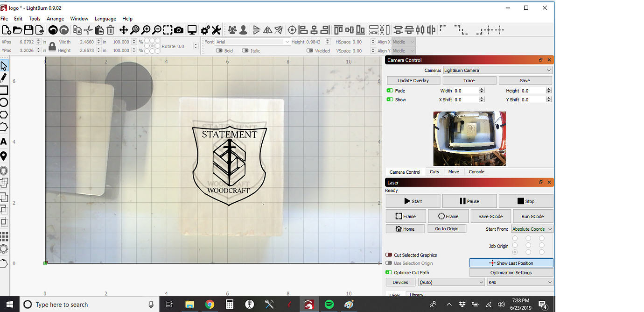The height and width of the screenshot is (312, 644).
Task: Open a file with the folder icon
Action: click(x=17, y=30)
